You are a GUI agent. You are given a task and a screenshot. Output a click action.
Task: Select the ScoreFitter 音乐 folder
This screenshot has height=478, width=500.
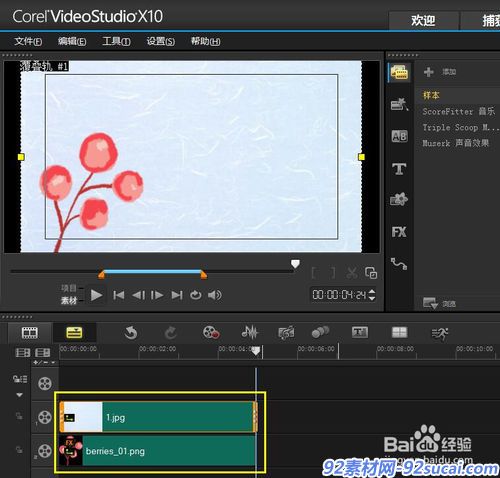click(x=459, y=111)
